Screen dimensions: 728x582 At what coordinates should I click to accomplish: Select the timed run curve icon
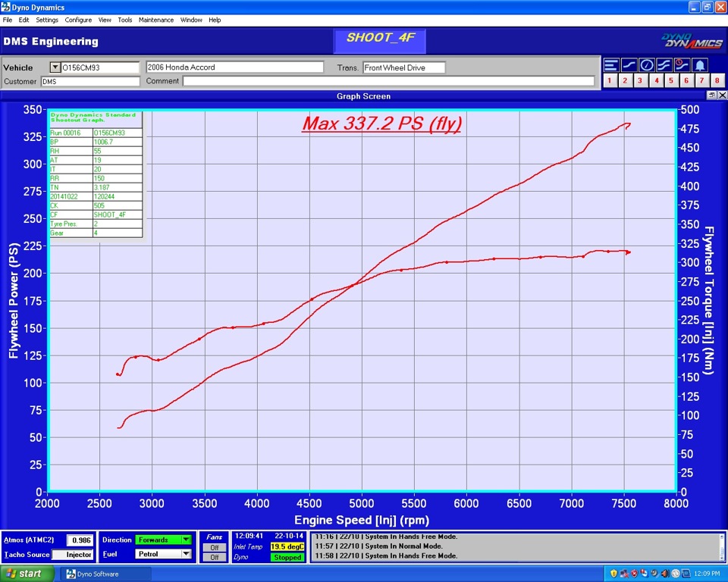click(680, 64)
